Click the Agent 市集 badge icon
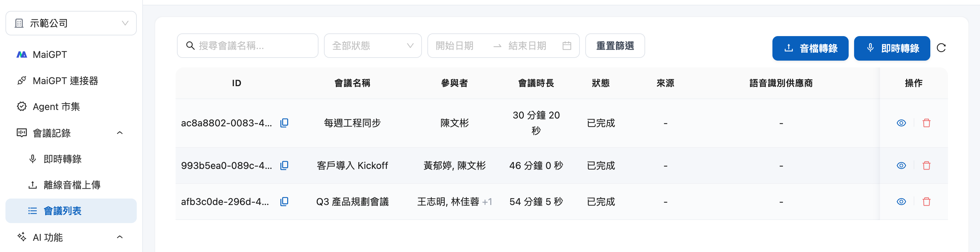 [22, 107]
